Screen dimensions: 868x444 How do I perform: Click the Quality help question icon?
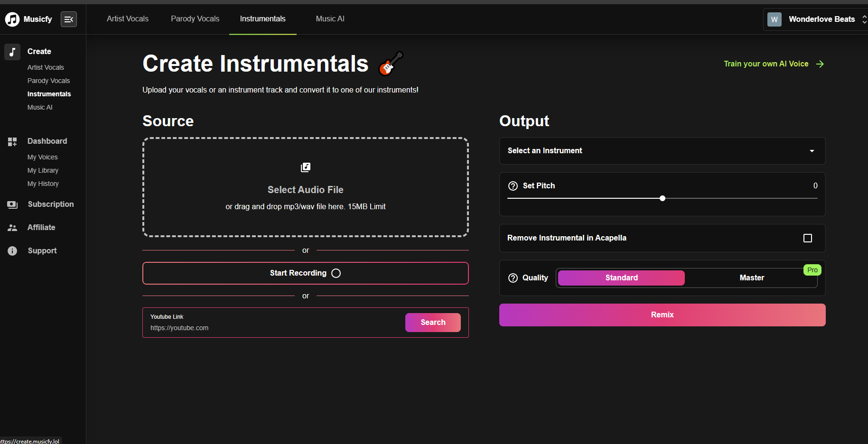(x=513, y=278)
